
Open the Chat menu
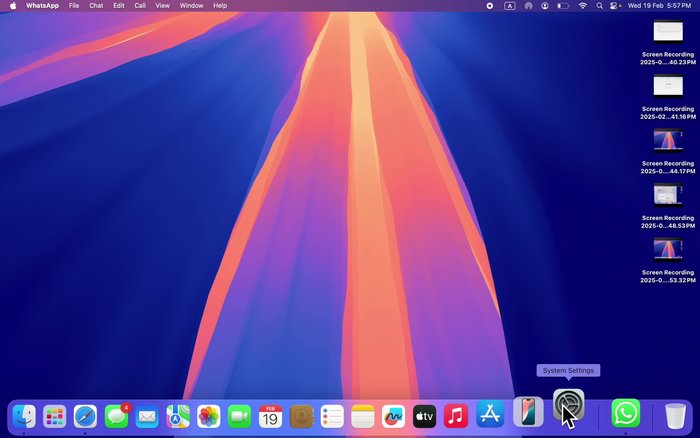[x=96, y=6]
